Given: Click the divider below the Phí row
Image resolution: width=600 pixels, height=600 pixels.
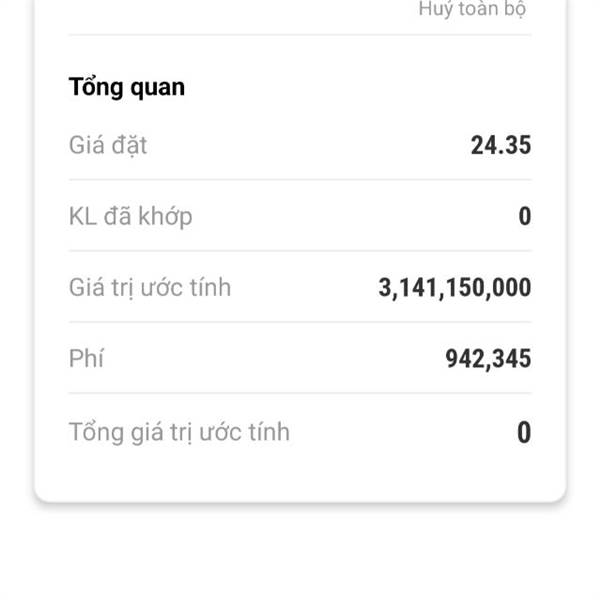Looking at the screenshot, I should [x=300, y=393].
